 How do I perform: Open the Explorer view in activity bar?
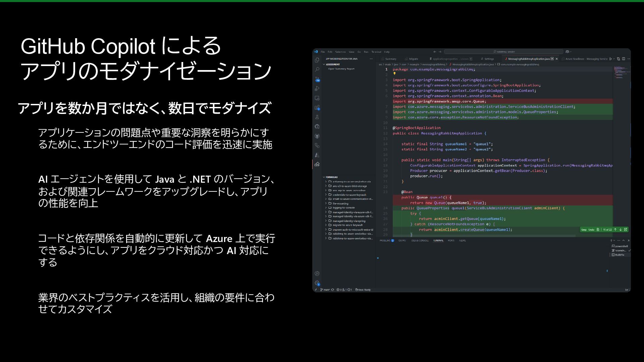tap(317, 60)
